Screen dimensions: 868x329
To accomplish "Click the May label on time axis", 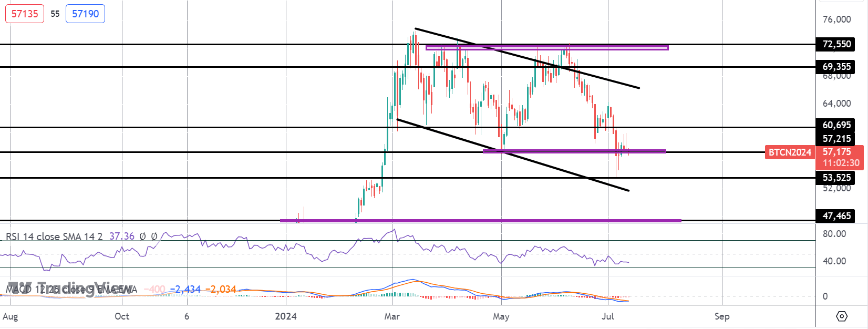I will pyautogui.click(x=501, y=316).
